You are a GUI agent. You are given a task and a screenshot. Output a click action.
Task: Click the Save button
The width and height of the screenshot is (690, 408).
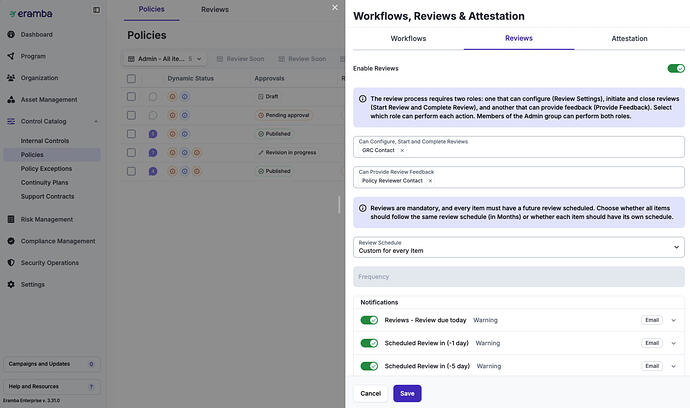pos(407,393)
